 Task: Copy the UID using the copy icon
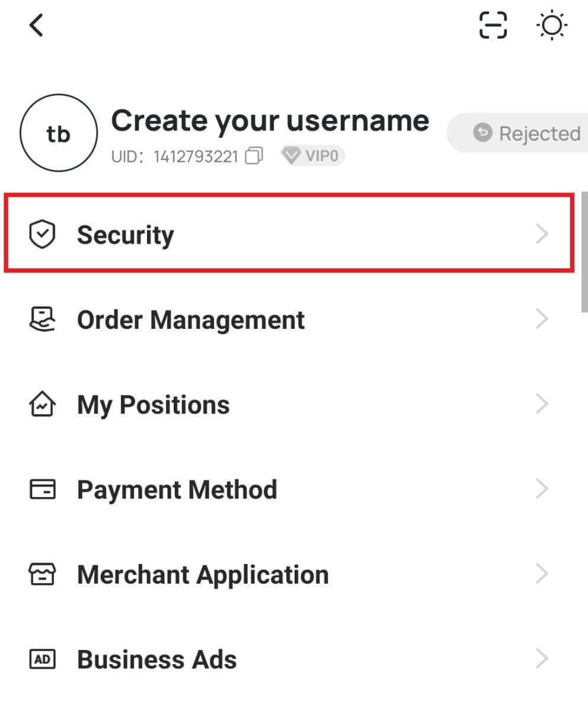(254, 156)
